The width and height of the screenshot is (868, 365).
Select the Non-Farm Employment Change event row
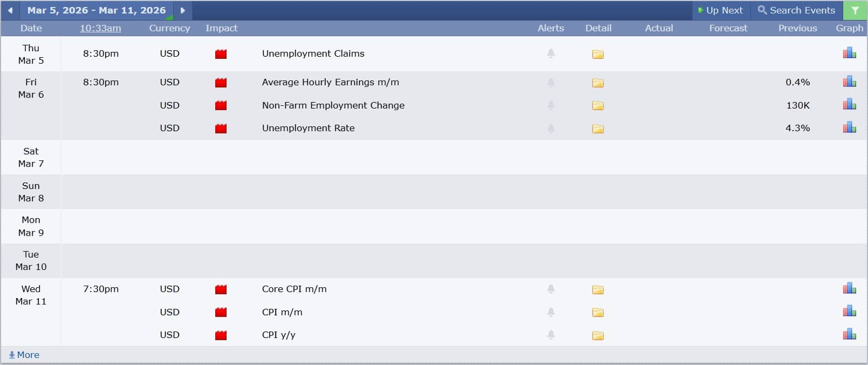[x=333, y=105]
